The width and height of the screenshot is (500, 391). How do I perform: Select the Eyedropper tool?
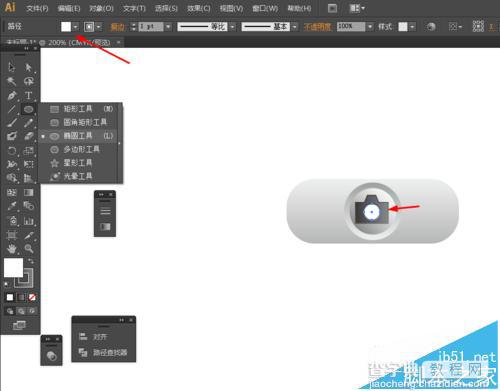[x=12, y=206]
